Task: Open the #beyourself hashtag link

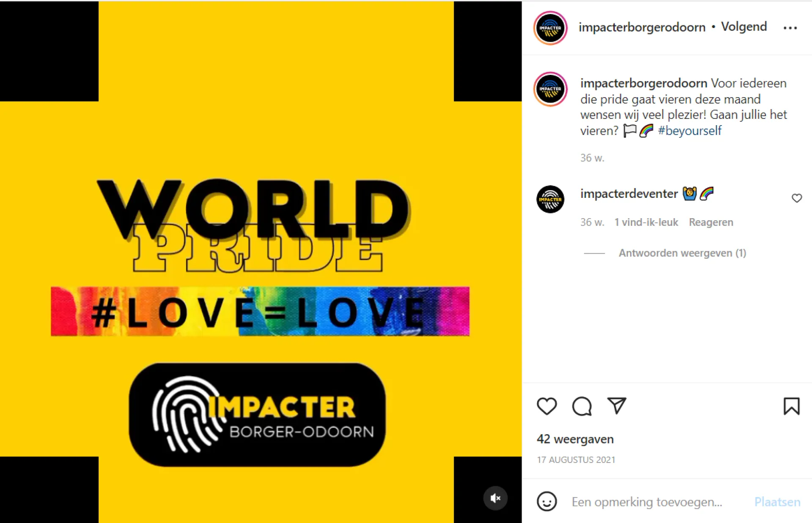Action: pos(690,131)
